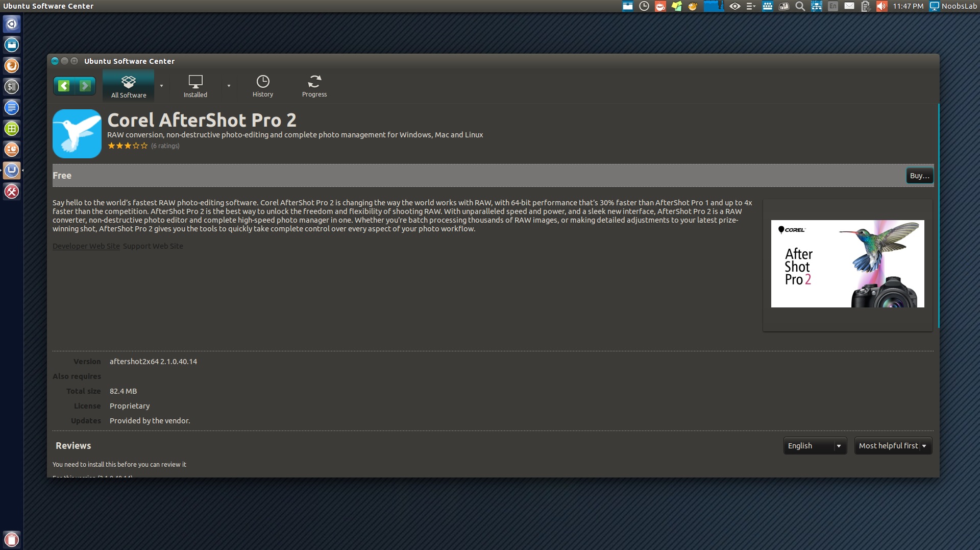Launch the Files manager from the dock
This screenshot has height=550, width=980.
[12, 45]
